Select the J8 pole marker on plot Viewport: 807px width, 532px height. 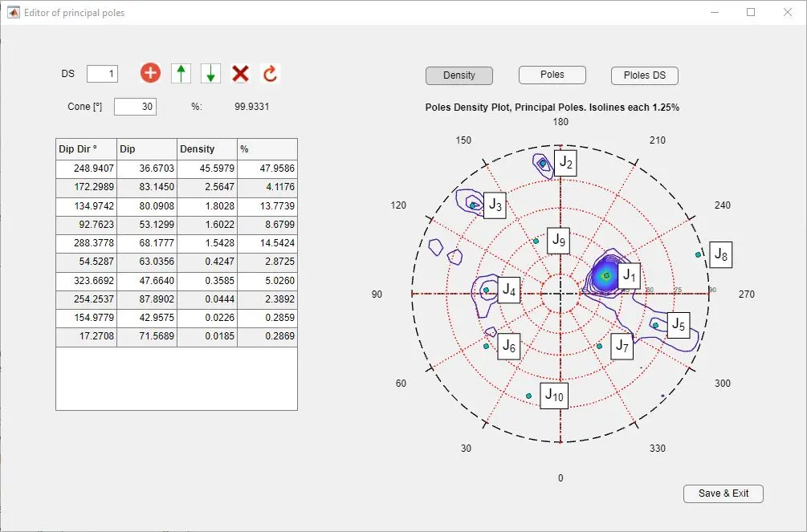[x=699, y=254]
